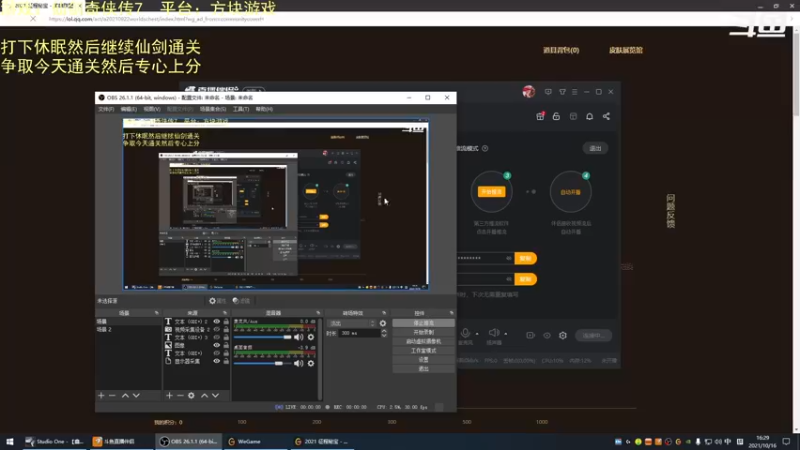Viewport: 800px width, 450px height.
Task: Open Windows Start menu
Action: pyautogui.click(x=10, y=442)
